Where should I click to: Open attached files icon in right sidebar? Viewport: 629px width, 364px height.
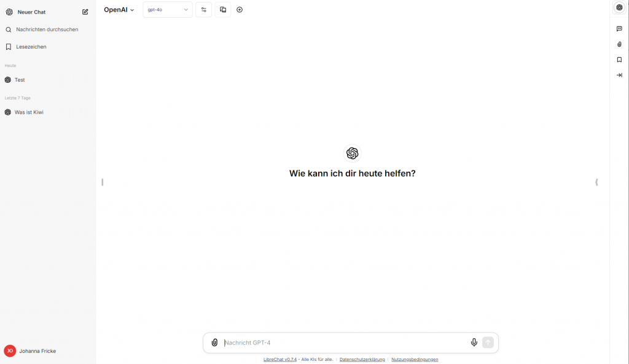[619, 44]
